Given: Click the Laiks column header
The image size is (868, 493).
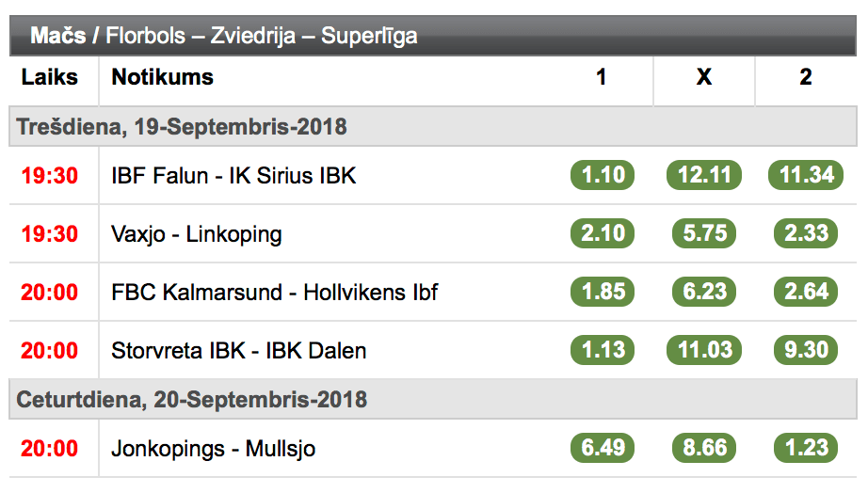Looking at the screenshot, I should [50, 77].
